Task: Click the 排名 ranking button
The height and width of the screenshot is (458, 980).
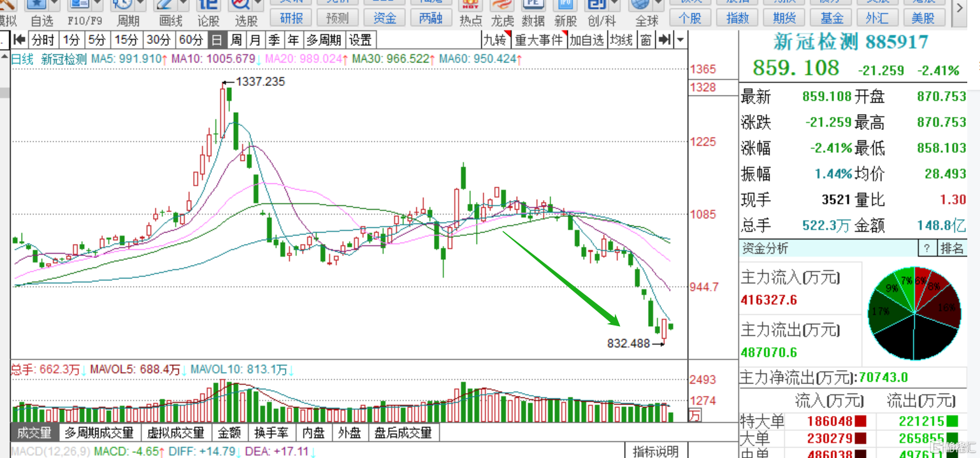Action: (952, 248)
